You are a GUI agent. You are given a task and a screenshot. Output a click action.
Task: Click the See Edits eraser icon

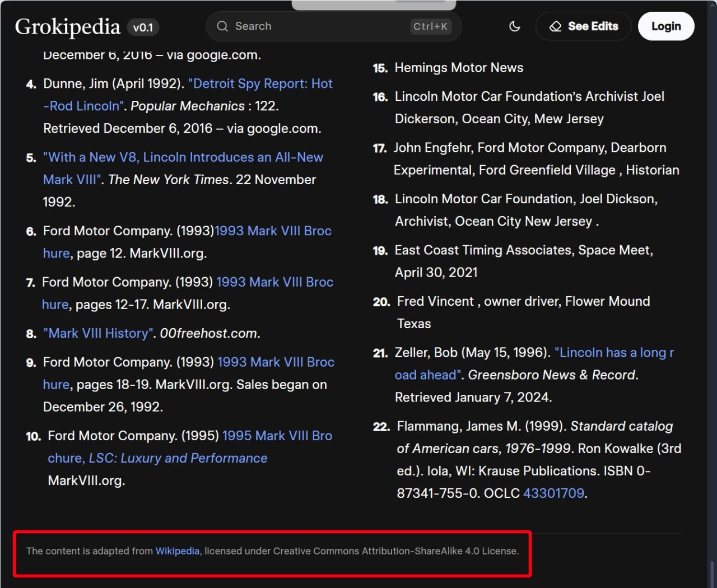tap(555, 26)
